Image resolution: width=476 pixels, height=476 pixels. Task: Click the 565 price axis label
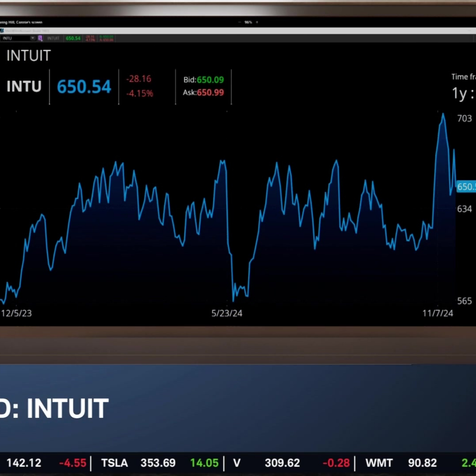tap(464, 301)
